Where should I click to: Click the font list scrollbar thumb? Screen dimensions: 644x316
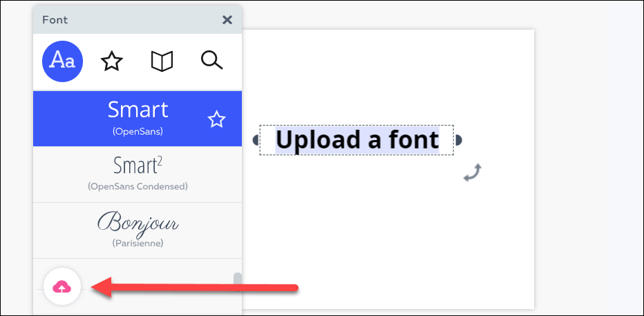click(238, 281)
